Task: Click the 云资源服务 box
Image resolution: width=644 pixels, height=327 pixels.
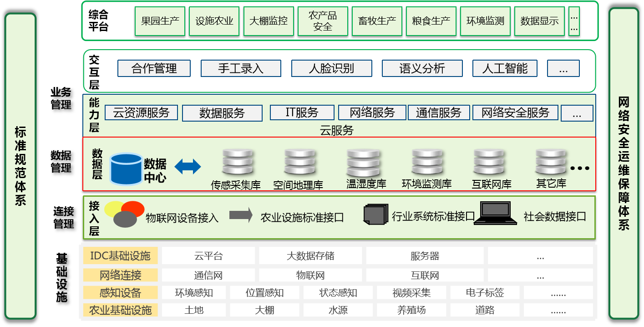Action: click(x=141, y=112)
